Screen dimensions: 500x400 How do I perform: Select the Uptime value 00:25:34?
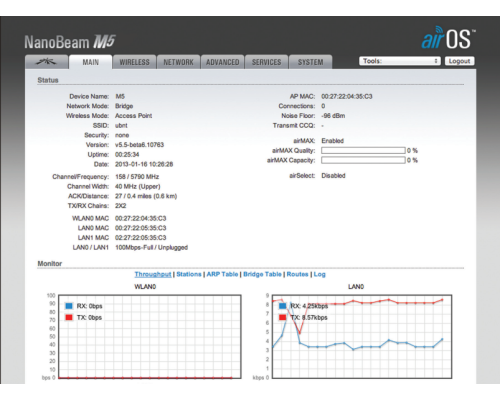127,154
